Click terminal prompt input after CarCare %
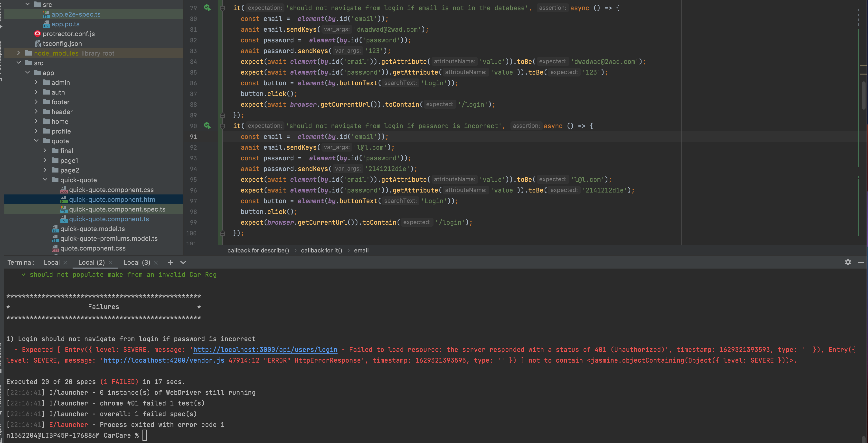Screen dimensions: 868x443 145,435
